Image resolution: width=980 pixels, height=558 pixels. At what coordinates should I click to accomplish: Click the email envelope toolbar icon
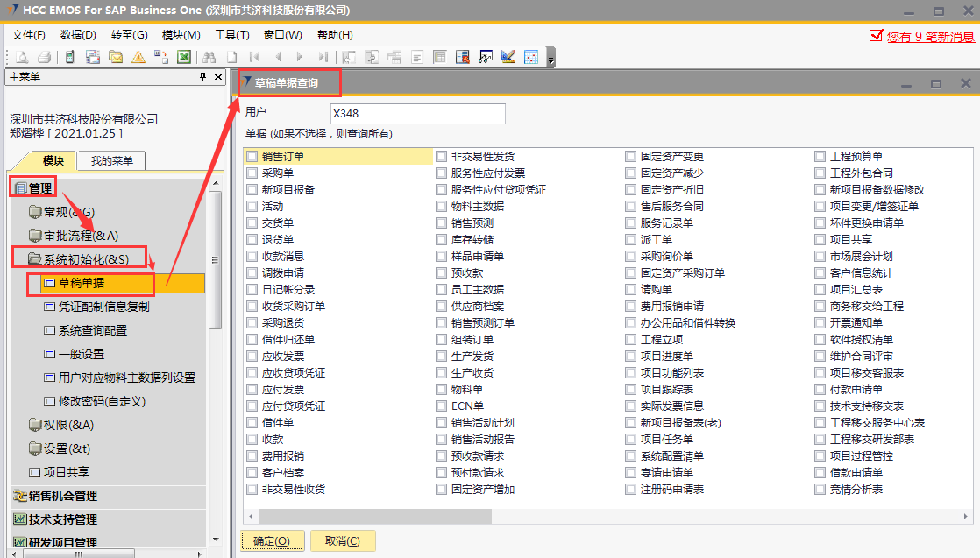pyautogui.click(x=116, y=57)
